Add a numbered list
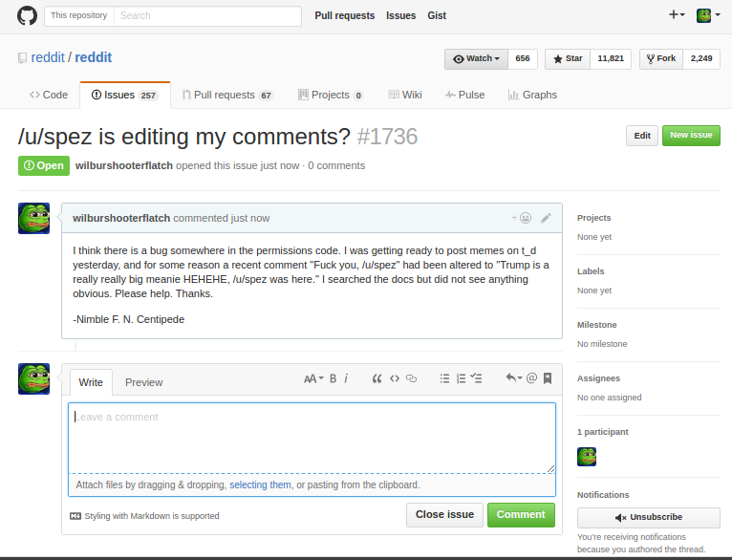The height and width of the screenshot is (560, 732). click(x=461, y=378)
